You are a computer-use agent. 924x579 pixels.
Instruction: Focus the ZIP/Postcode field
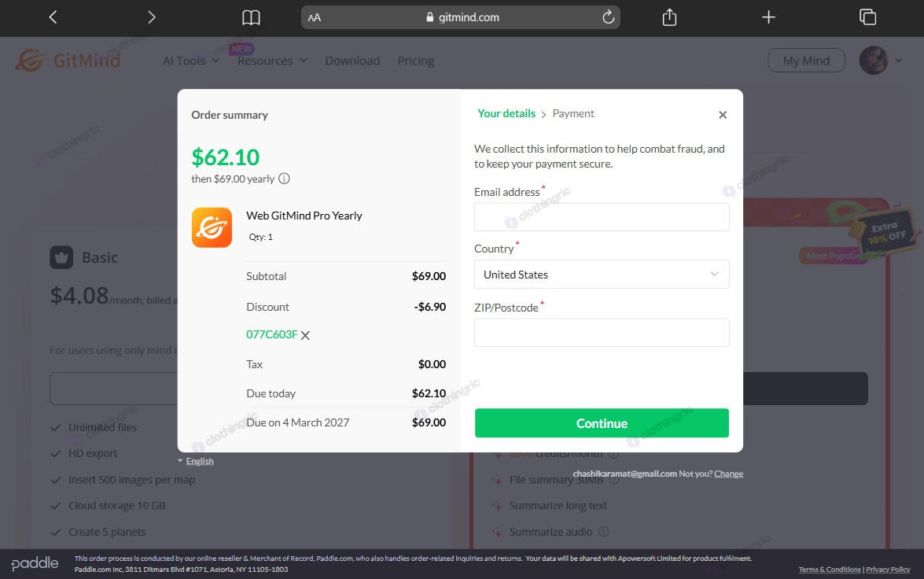click(x=602, y=333)
